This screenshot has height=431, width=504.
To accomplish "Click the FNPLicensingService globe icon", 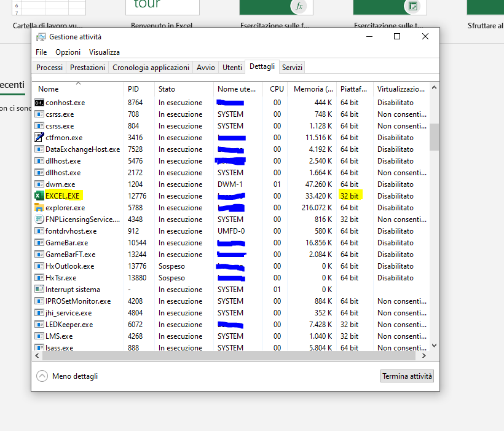I will [x=39, y=219].
